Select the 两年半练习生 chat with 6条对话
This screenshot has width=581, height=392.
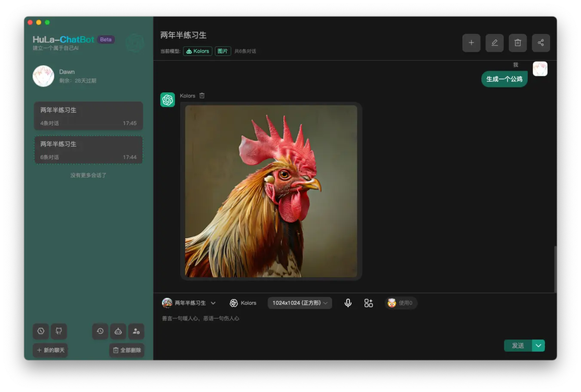88,150
